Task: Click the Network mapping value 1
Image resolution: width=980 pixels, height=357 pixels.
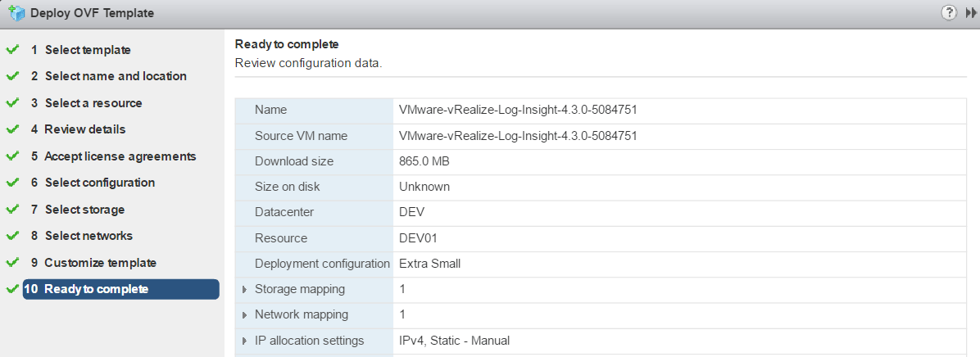Action: 402,315
